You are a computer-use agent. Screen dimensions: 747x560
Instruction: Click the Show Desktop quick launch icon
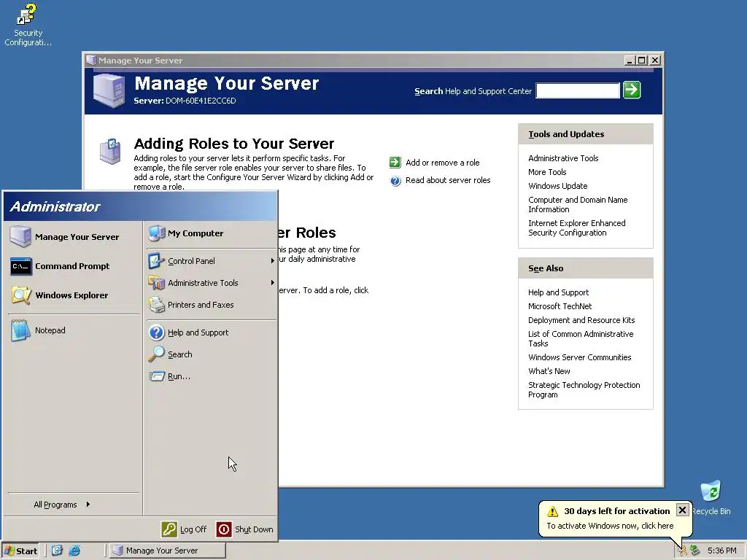57,551
